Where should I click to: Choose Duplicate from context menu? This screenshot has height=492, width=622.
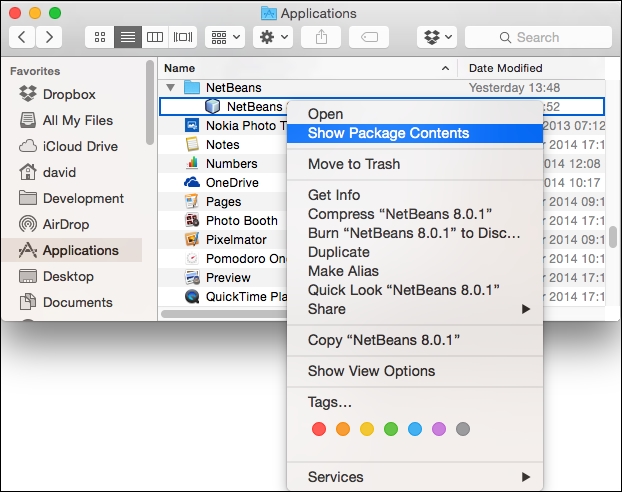pyautogui.click(x=415, y=252)
